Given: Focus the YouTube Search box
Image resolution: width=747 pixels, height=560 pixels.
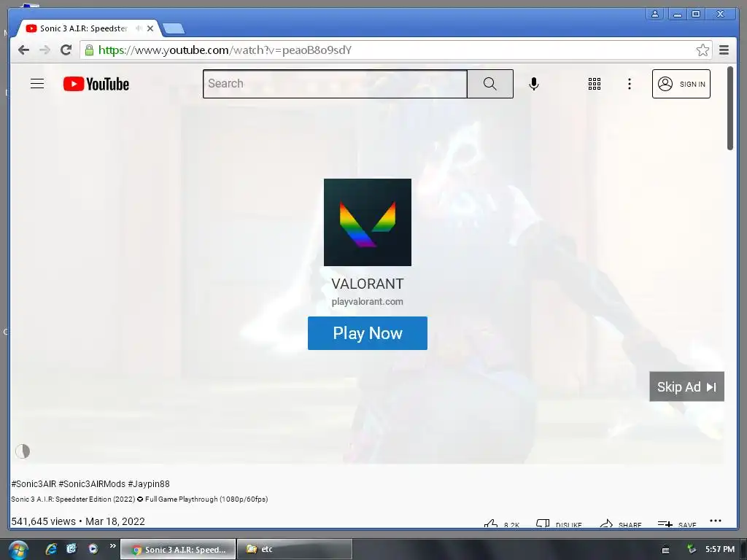Looking at the screenshot, I should (335, 84).
